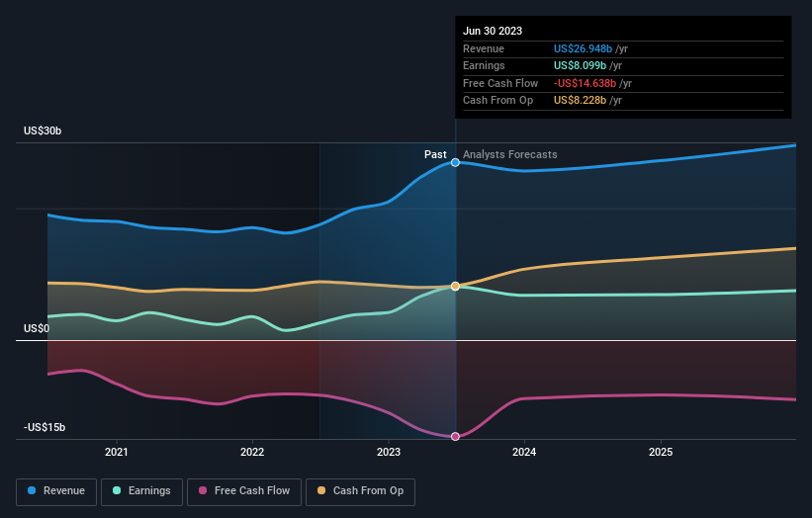Click the 'Cash From Op' tooltip row label

click(x=497, y=101)
